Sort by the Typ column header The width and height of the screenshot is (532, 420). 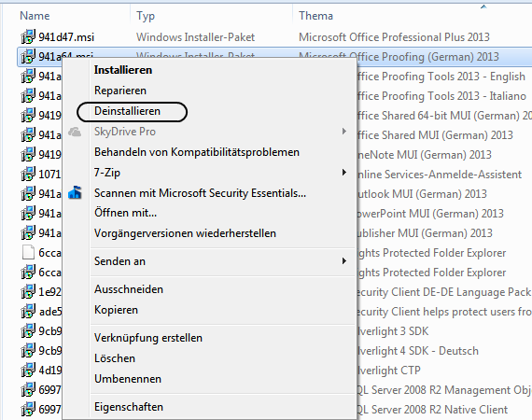click(146, 16)
